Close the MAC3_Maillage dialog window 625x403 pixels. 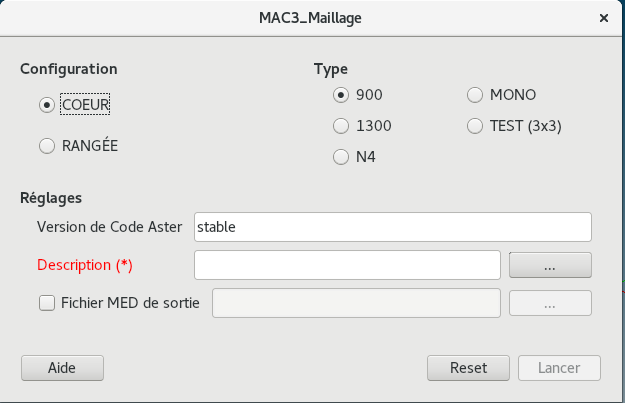click(x=604, y=18)
